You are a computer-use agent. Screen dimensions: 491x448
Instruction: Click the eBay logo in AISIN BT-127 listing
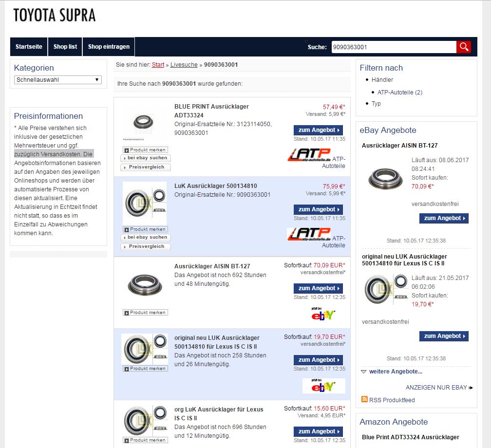[323, 314]
